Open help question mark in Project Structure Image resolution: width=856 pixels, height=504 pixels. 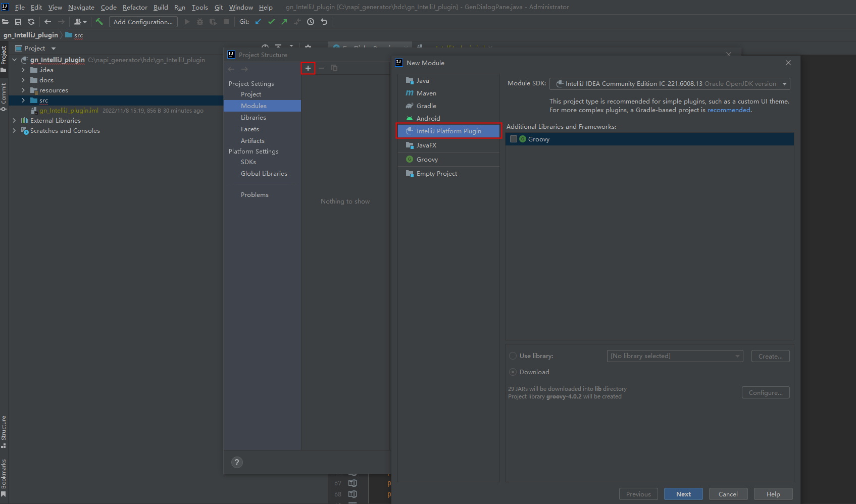237,462
